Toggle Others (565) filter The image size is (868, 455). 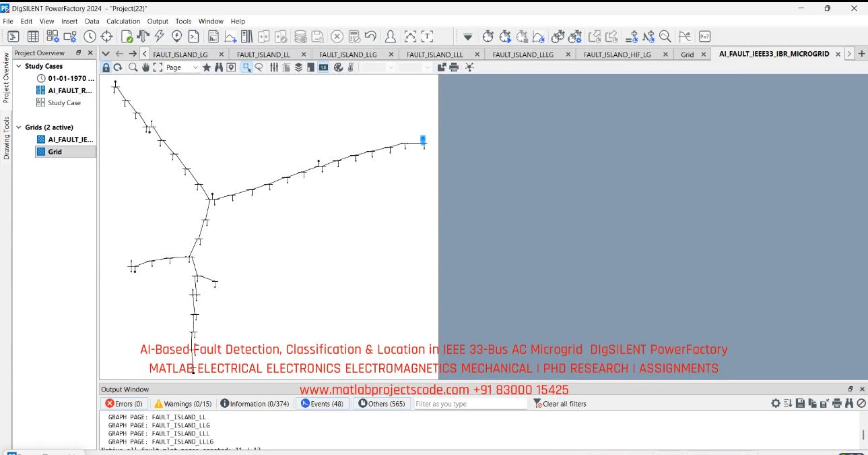[x=382, y=404]
